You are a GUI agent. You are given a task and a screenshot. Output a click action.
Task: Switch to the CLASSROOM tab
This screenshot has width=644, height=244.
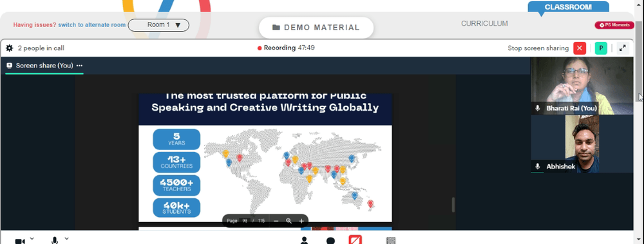click(x=568, y=7)
